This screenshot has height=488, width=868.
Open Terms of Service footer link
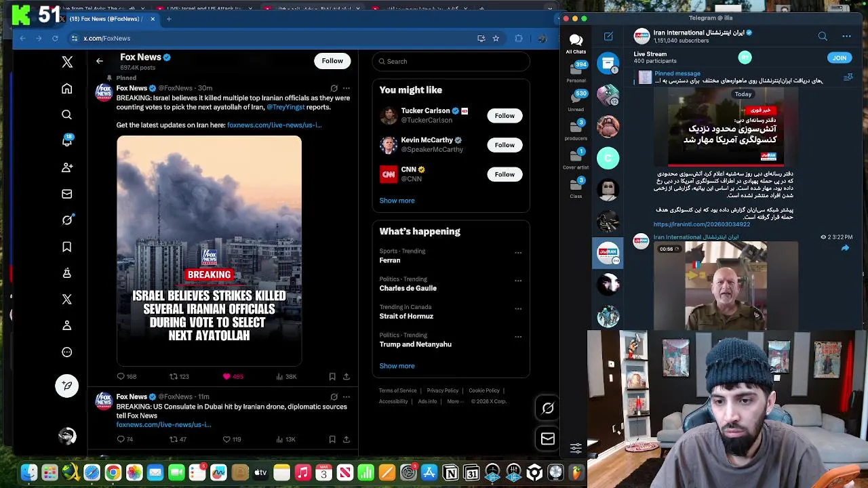click(397, 390)
